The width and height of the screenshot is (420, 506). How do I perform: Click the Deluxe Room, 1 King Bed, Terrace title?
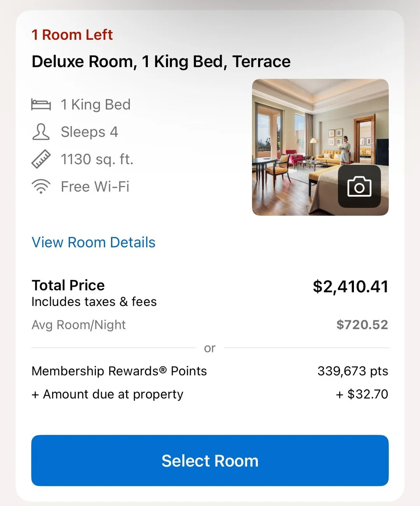click(161, 61)
